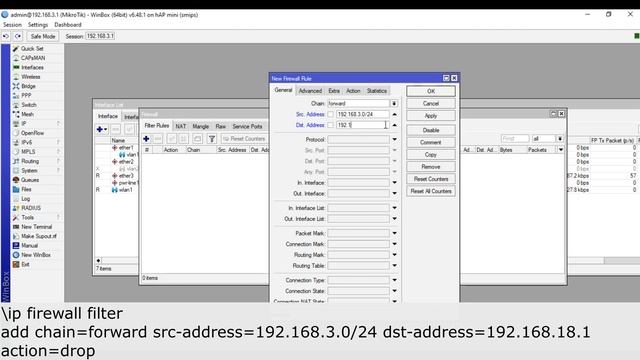Click Disable button in firewall rule
640x360 pixels.
point(431,130)
